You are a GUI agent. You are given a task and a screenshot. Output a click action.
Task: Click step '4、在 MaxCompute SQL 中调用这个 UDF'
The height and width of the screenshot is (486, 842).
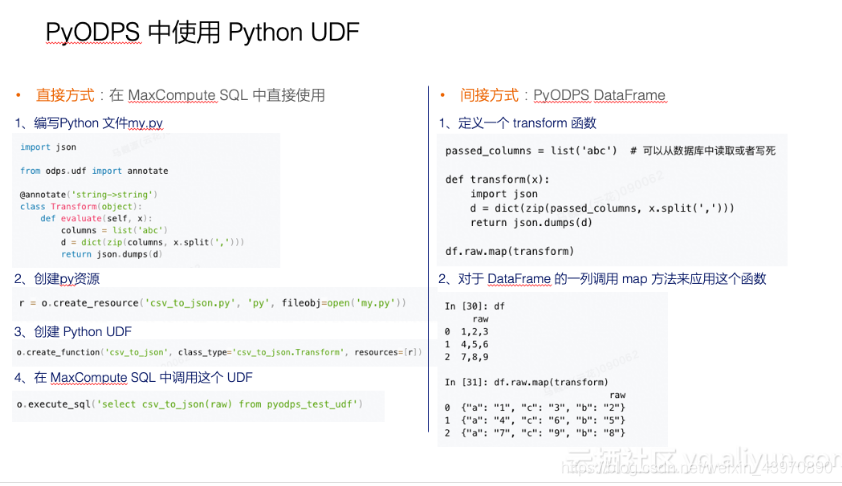tap(133, 378)
